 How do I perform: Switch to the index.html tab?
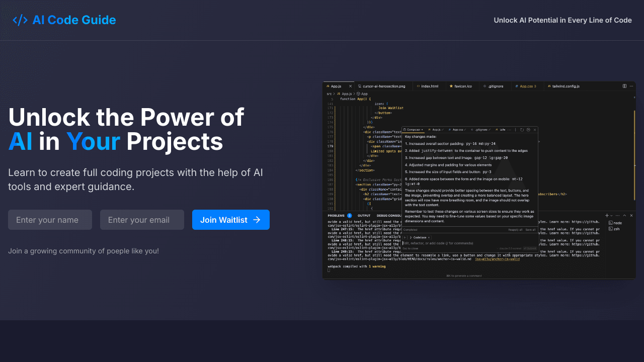[429, 86]
